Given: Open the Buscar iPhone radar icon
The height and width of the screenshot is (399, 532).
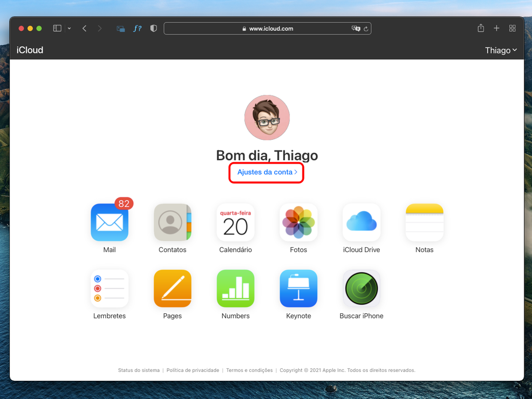Looking at the screenshot, I should tap(362, 288).
